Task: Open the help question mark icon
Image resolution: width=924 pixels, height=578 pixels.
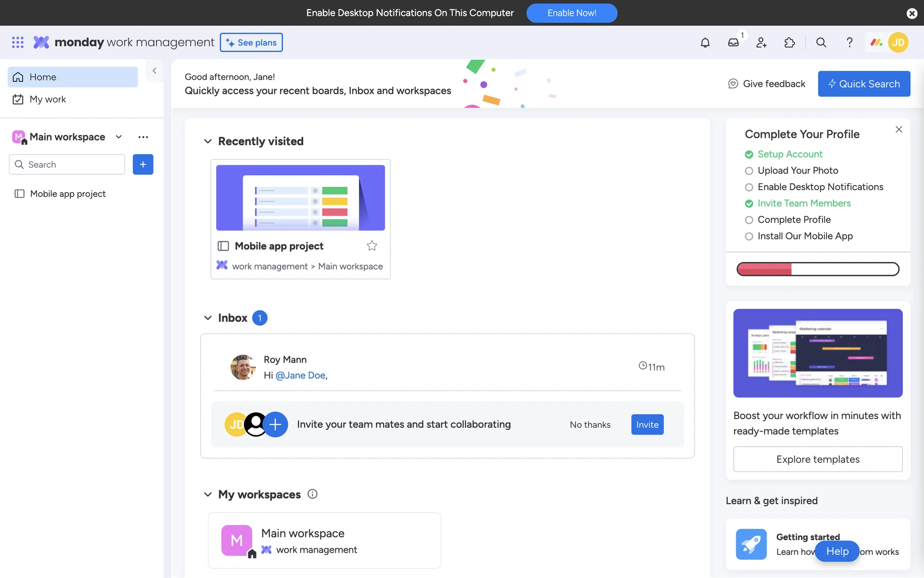Action: pyautogui.click(x=849, y=42)
